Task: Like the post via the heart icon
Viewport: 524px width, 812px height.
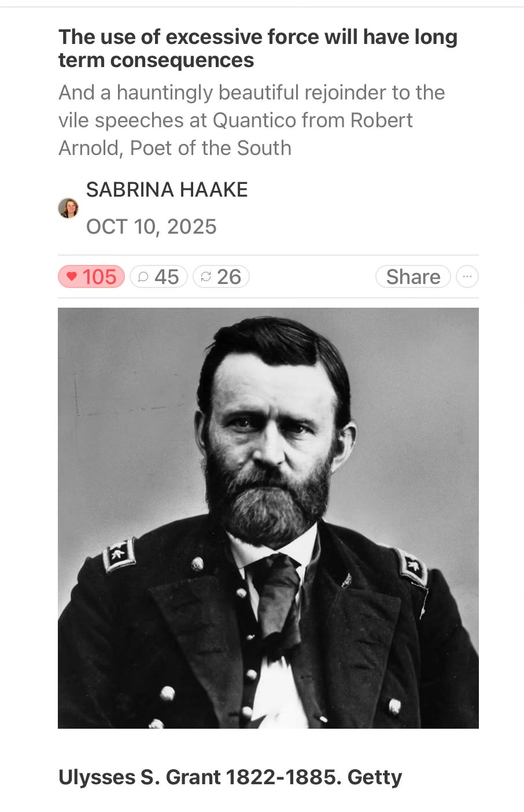Action: (72, 277)
